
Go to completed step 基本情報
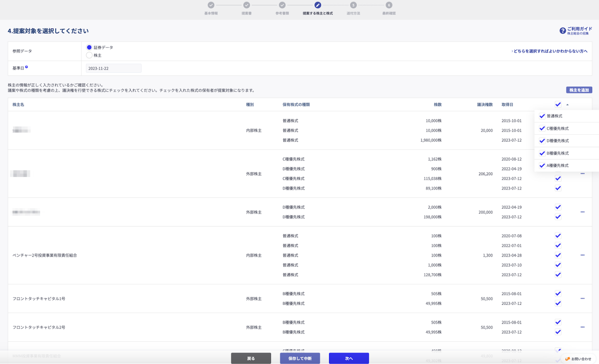point(211,5)
